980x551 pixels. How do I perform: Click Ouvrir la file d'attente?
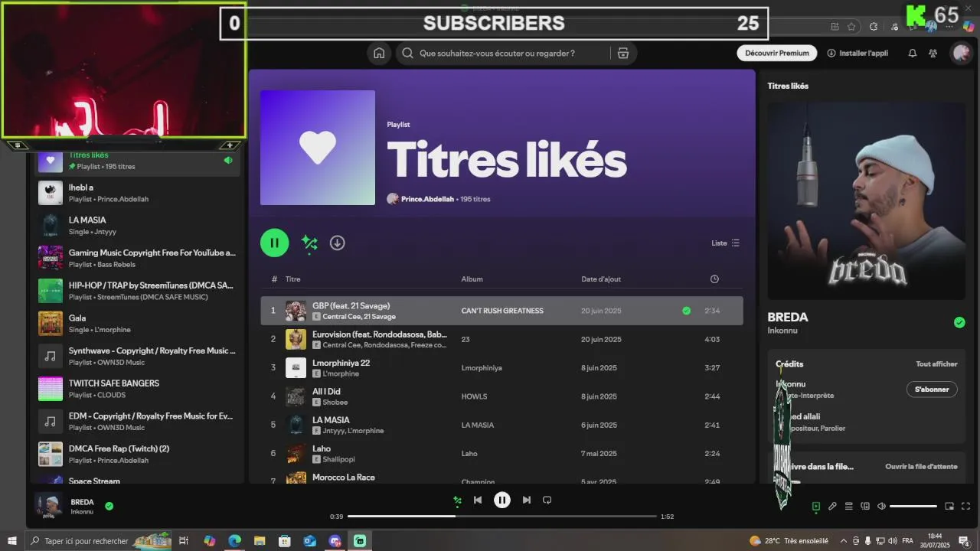[x=921, y=466]
